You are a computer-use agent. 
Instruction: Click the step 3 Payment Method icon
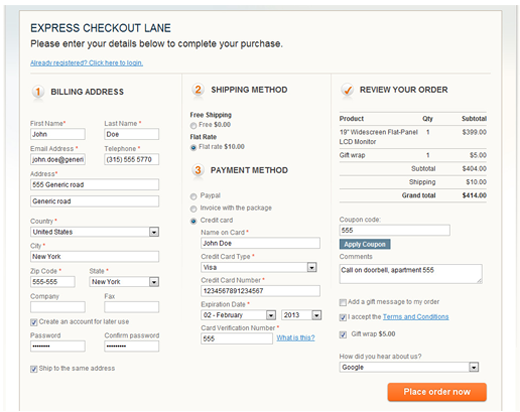click(198, 170)
